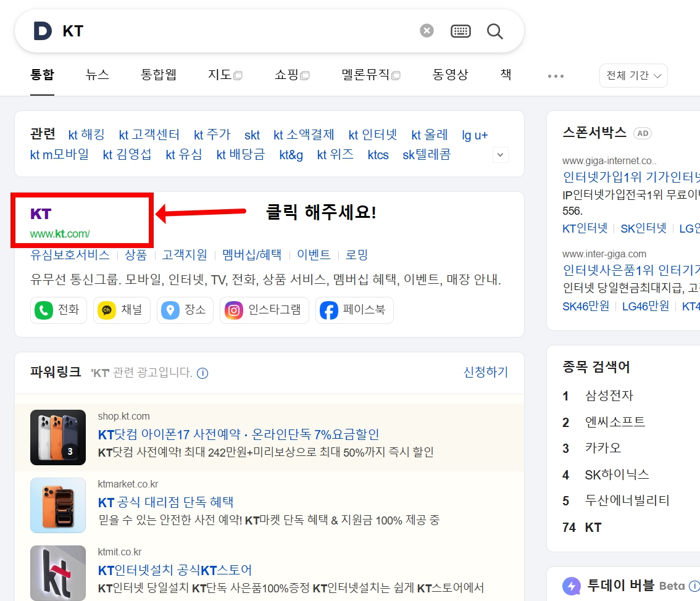700x601 pixels.
Task: Click related search kt 소액결제
Action: tap(304, 135)
